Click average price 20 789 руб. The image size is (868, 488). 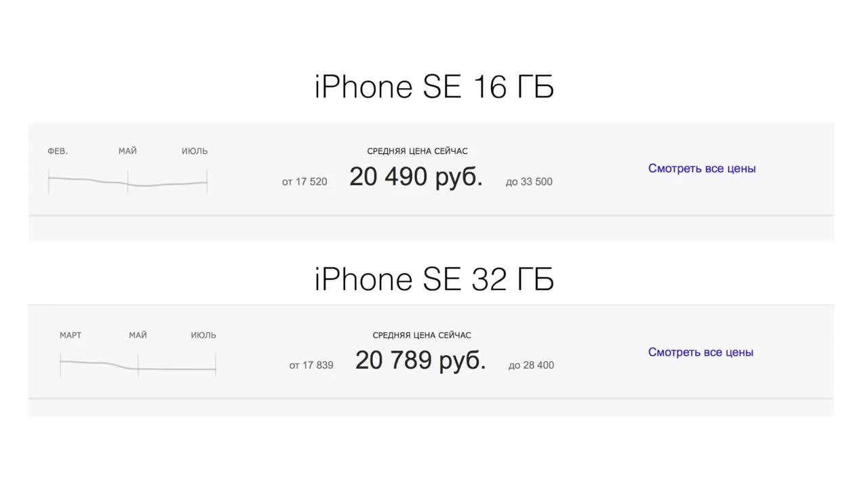[420, 361]
